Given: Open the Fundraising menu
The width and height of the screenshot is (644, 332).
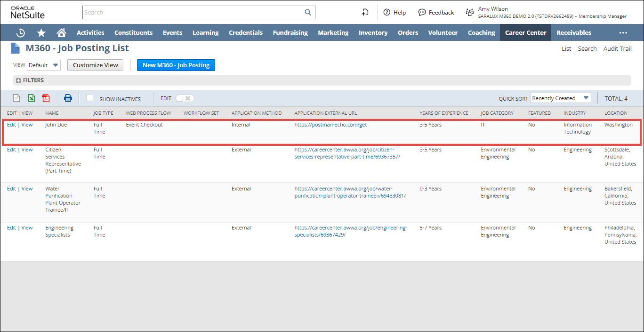Looking at the screenshot, I should 290,33.
